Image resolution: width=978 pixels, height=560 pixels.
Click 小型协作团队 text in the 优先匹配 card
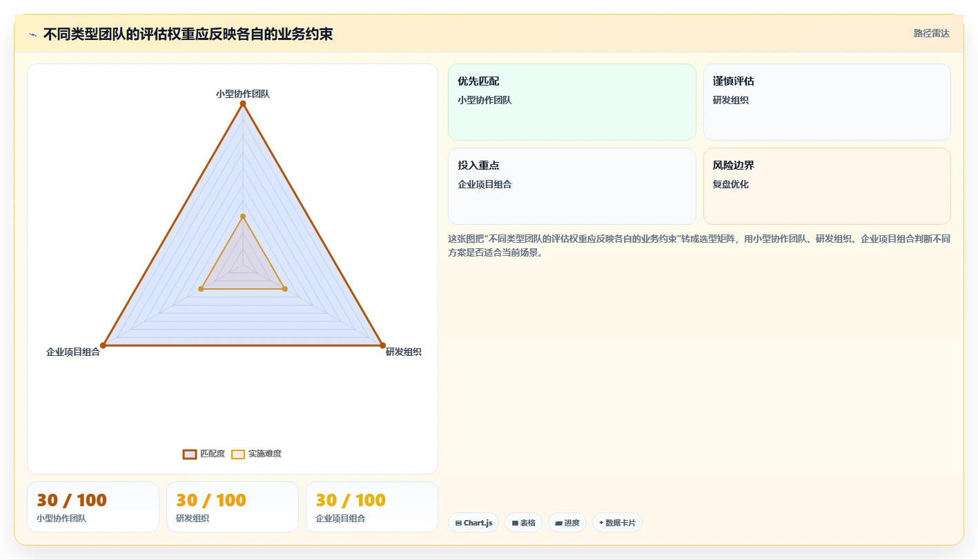tap(485, 100)
